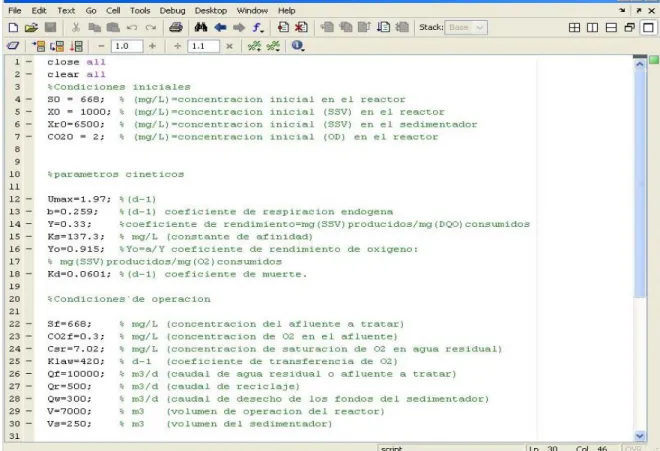Save the script with the disk icon
Viewport: 660px width, 451px height.
pyautogui.click(x=51, y=28)
